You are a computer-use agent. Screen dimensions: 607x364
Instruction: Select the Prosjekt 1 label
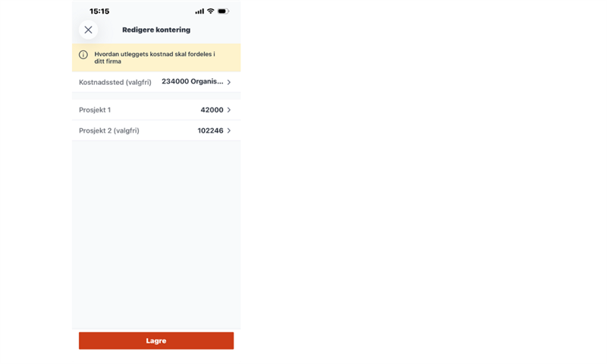coord(95,110)
